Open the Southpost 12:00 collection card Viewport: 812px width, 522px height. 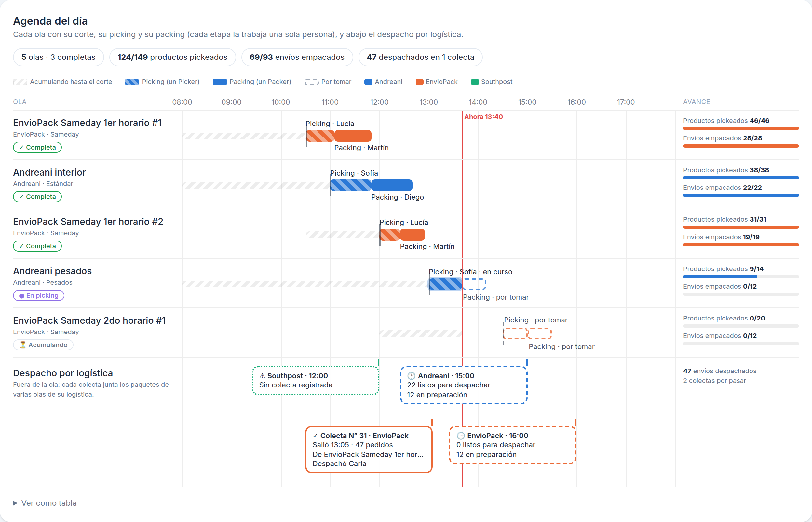point(316,381)
